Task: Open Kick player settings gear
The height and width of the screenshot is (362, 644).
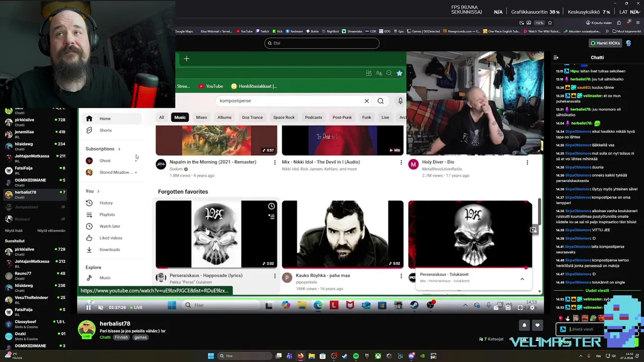Action: 532,308
